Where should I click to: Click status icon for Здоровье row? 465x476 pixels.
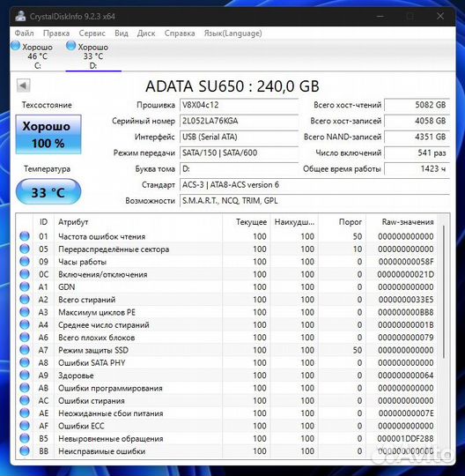coord(25,376)
